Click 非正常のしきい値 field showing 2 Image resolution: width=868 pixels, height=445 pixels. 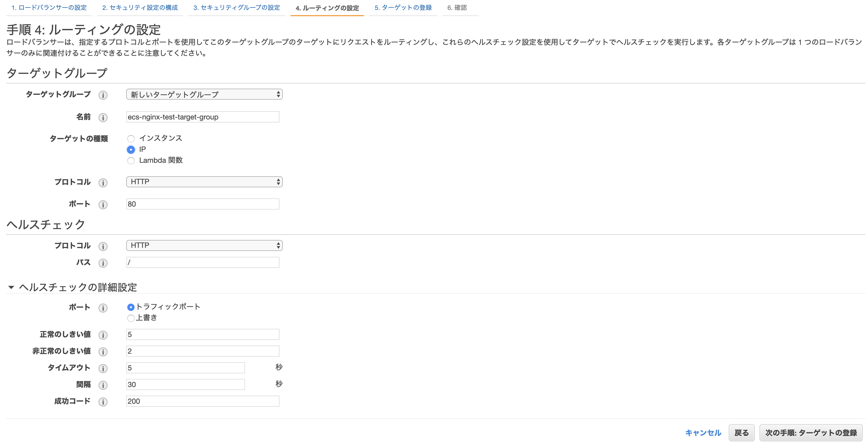tap(203, 351)
